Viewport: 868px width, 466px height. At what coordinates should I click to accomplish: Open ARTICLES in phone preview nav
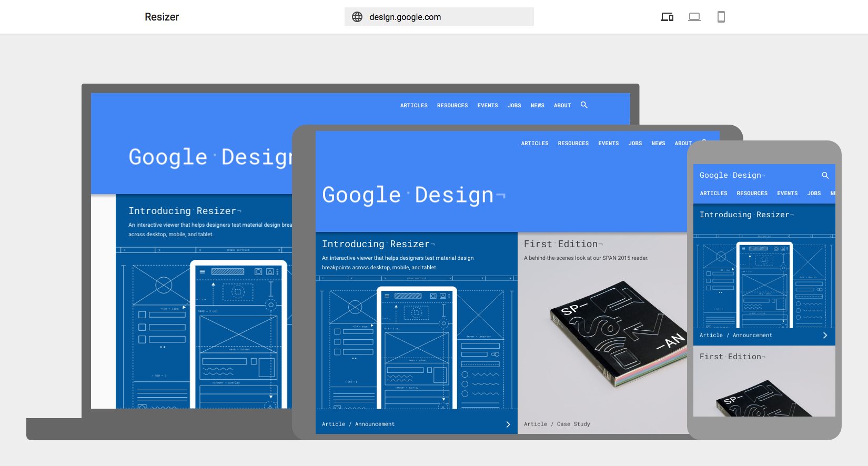tap(714, 194)
